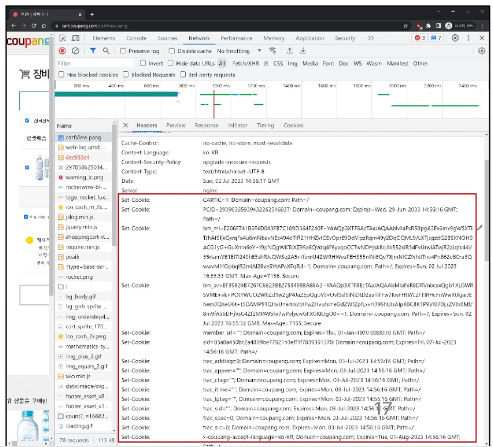Image resolution: width=493 pixels, height=447 pixels.
Task: Click browser back arrow
Action: (14, 26)
